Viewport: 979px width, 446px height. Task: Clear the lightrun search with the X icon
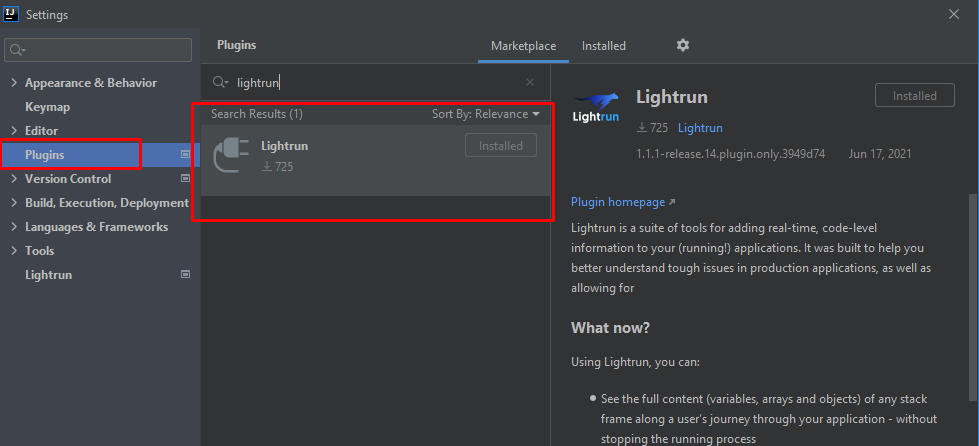point(530,82)
